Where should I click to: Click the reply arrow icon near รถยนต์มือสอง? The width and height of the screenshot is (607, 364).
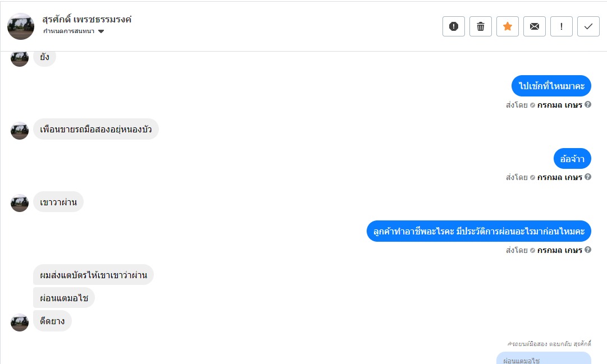[509, 343]
